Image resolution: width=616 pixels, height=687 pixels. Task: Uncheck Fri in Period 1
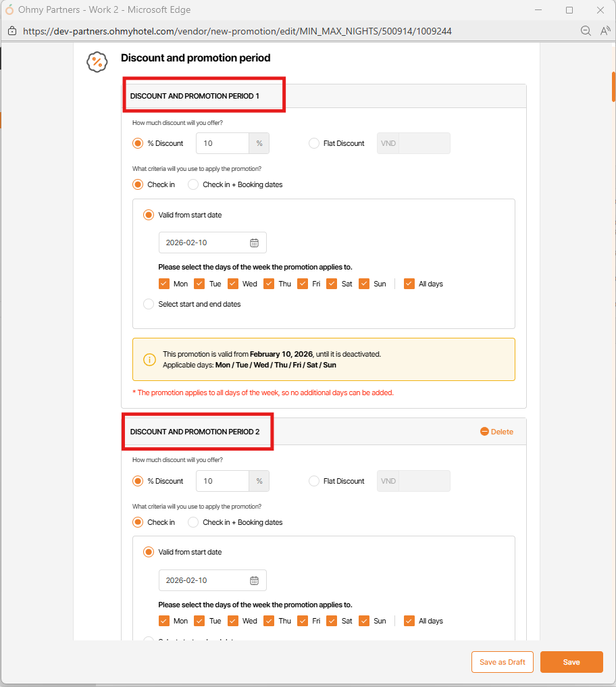tap(303, 284)
